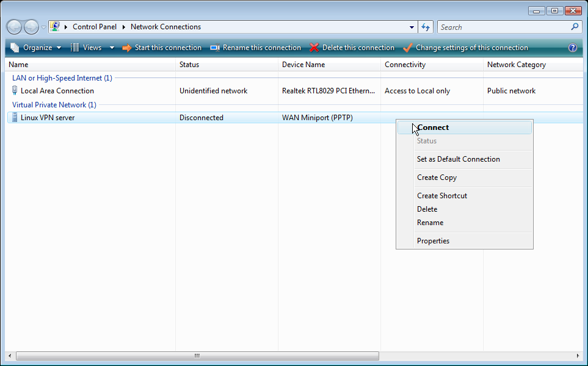Maximize the Network Connections window

[x=554, y=11]
